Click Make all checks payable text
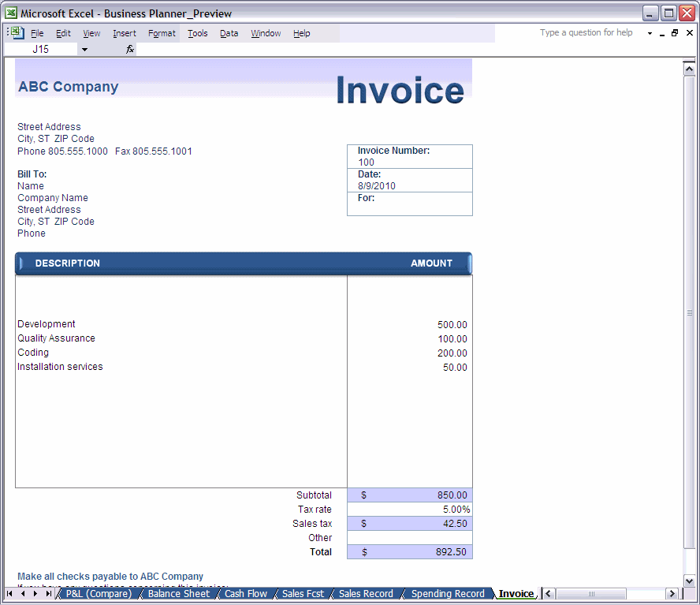Viewport: 700px width, 605px height. pyautogui.click(x=110, y=577)
